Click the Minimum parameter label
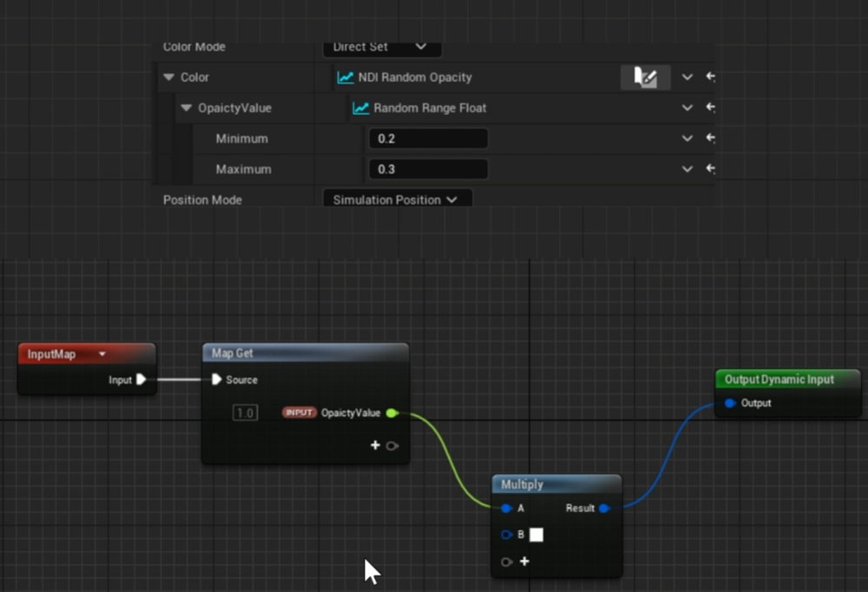 [242, 138]
